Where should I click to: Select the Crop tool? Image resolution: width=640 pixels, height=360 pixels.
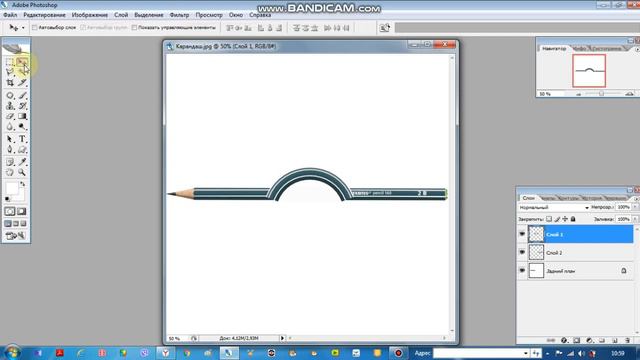click(x=10, y=82)
